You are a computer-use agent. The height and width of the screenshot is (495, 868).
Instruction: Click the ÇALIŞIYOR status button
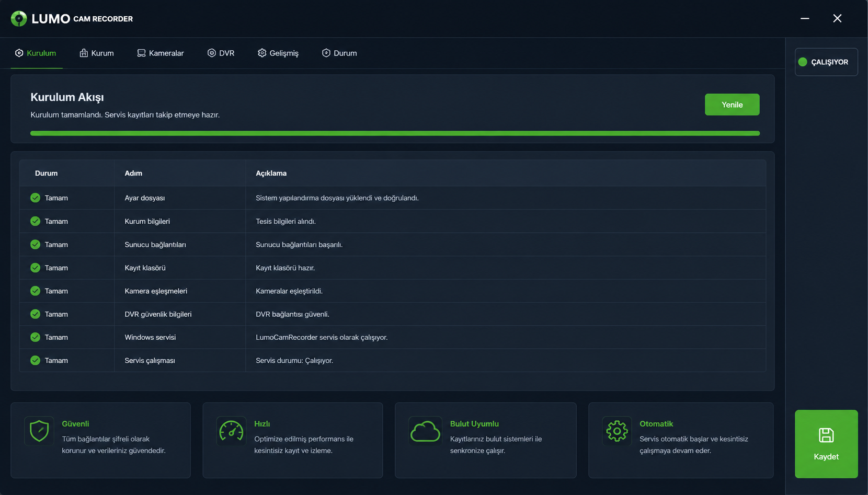pos(826,62)
